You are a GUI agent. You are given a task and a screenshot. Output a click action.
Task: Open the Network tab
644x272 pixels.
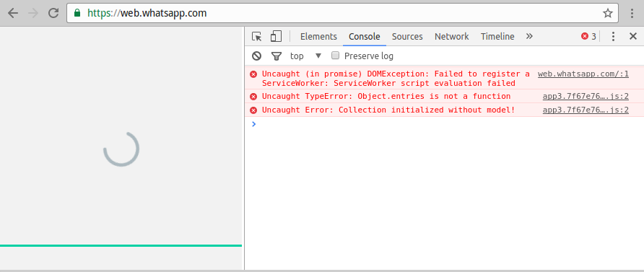(x=451, y=37)
